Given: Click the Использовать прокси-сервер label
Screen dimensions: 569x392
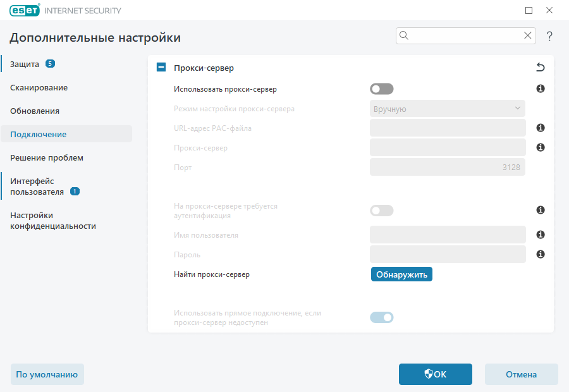Looking at the screenshot, I should tap(225, 89).
